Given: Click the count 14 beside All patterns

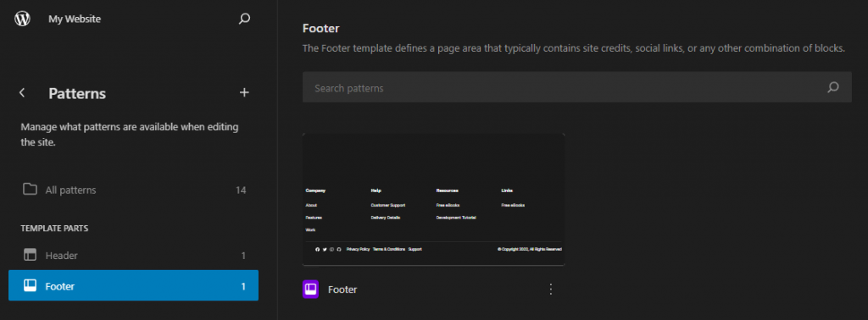Looking at the screenshot, I should 241,190.
